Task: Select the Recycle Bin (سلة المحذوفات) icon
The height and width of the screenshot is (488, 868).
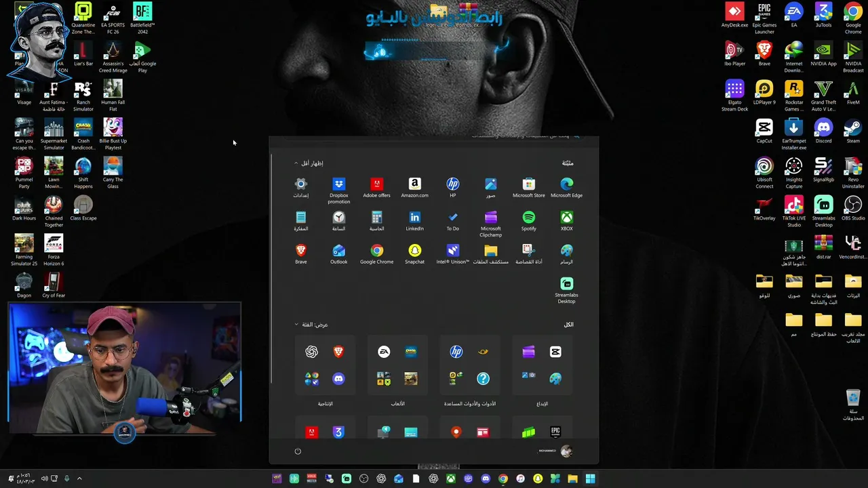Action: [853, 405]
